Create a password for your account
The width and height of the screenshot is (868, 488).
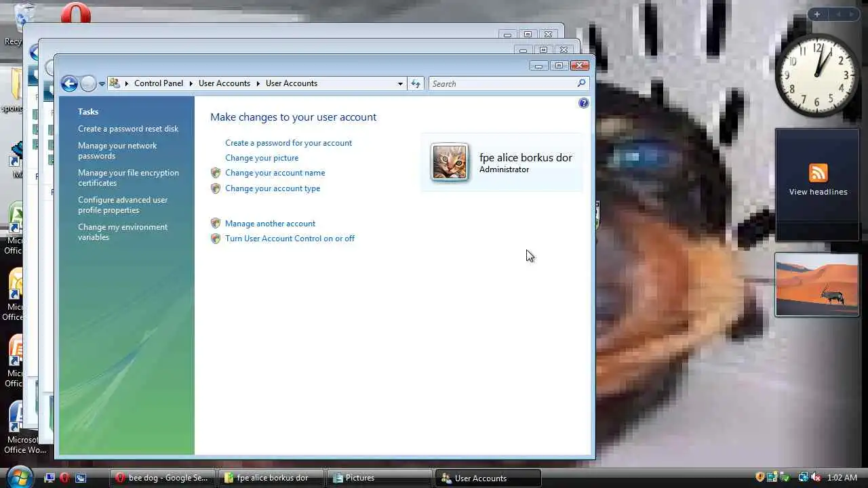coord(288,143)
